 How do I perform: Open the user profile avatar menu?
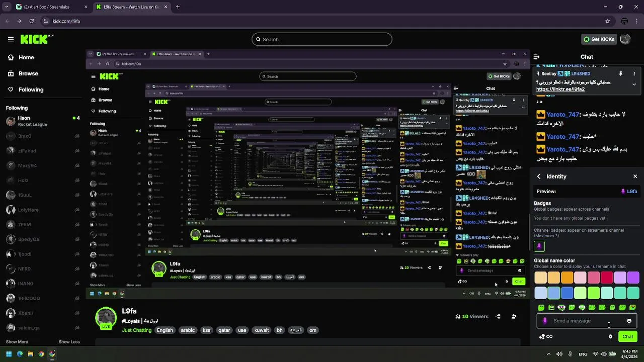pyautogui.click(x=625, y=39)
